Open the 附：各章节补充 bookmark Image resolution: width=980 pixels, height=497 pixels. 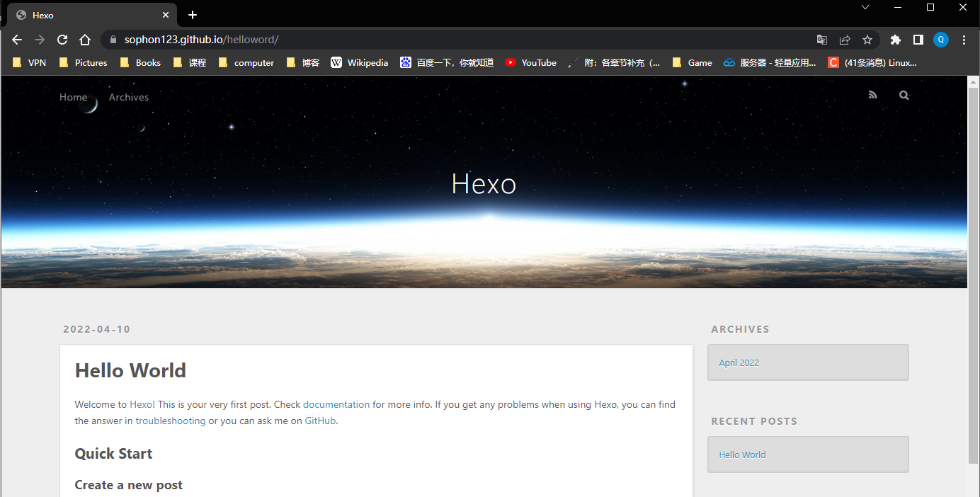(x=614, y=62)
